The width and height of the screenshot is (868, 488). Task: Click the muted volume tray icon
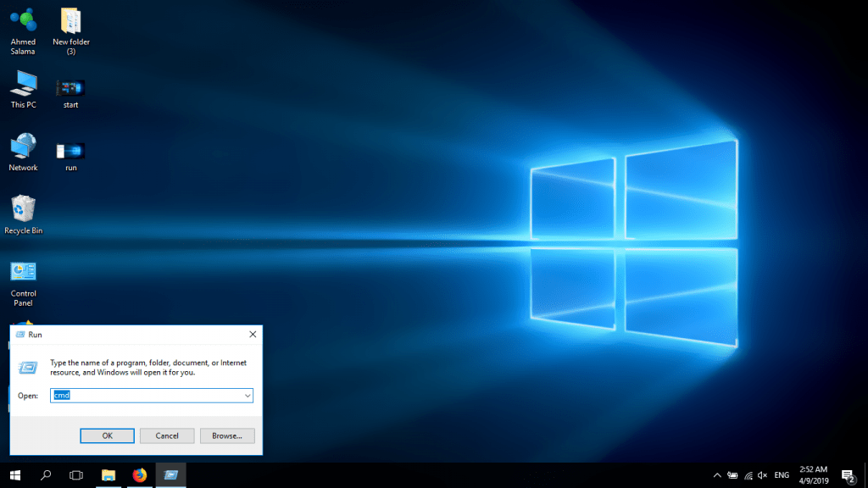click(763, 475)
